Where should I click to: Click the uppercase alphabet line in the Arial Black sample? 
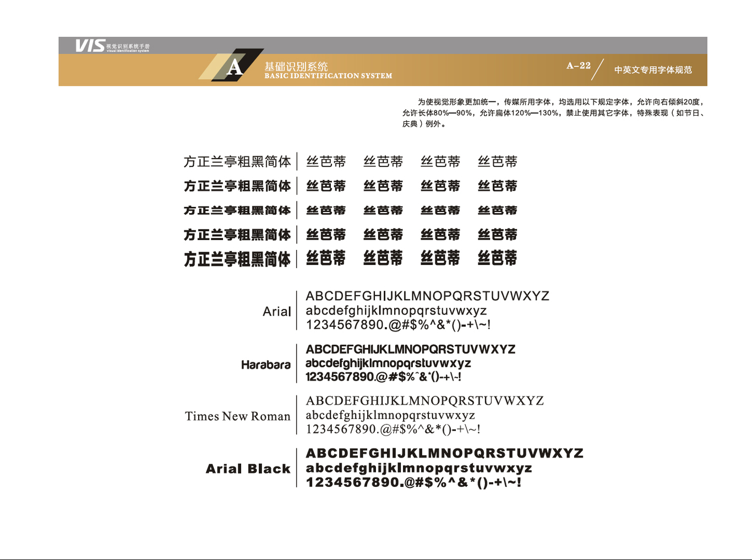click(444, 454)
